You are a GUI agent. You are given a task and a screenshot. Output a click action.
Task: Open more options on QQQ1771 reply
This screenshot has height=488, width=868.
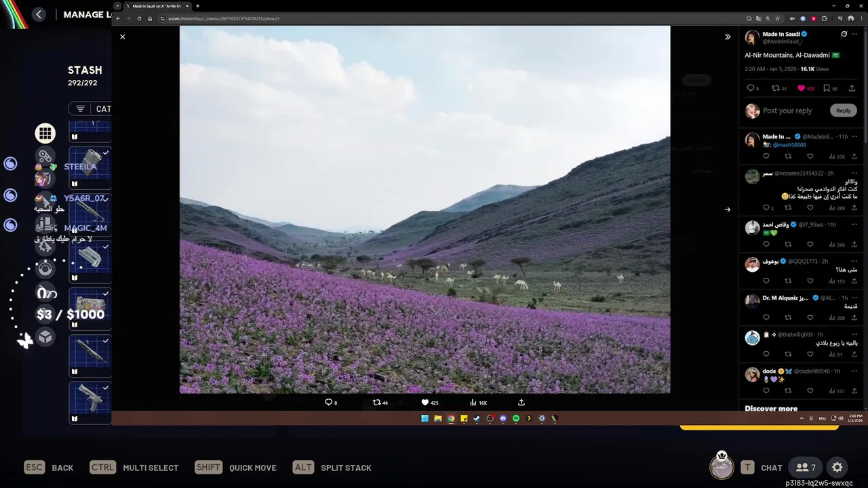(854, 261)
